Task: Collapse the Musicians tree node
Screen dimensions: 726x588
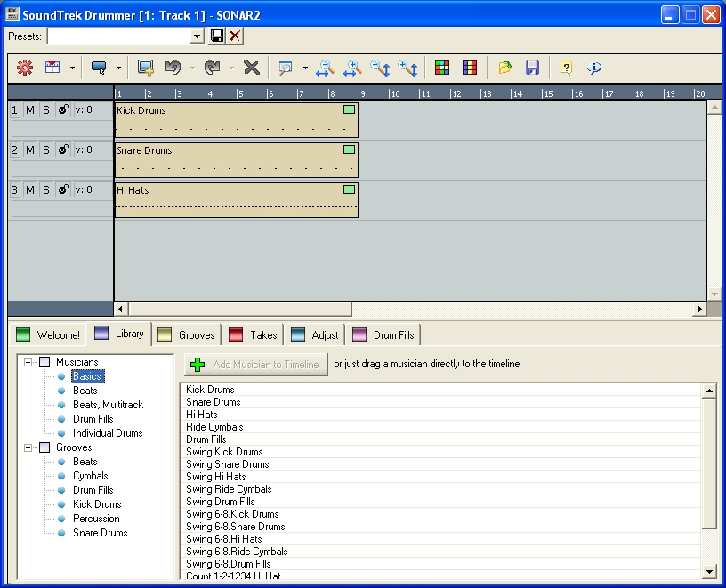Action: [x=28, y=362]
